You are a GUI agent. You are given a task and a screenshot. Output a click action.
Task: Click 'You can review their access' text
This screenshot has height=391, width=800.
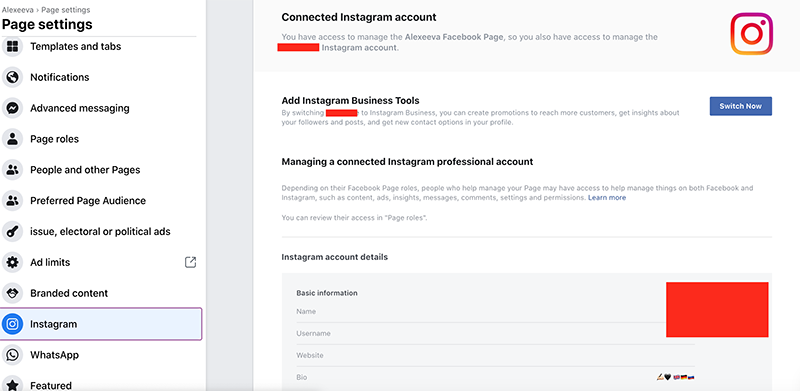354,218
